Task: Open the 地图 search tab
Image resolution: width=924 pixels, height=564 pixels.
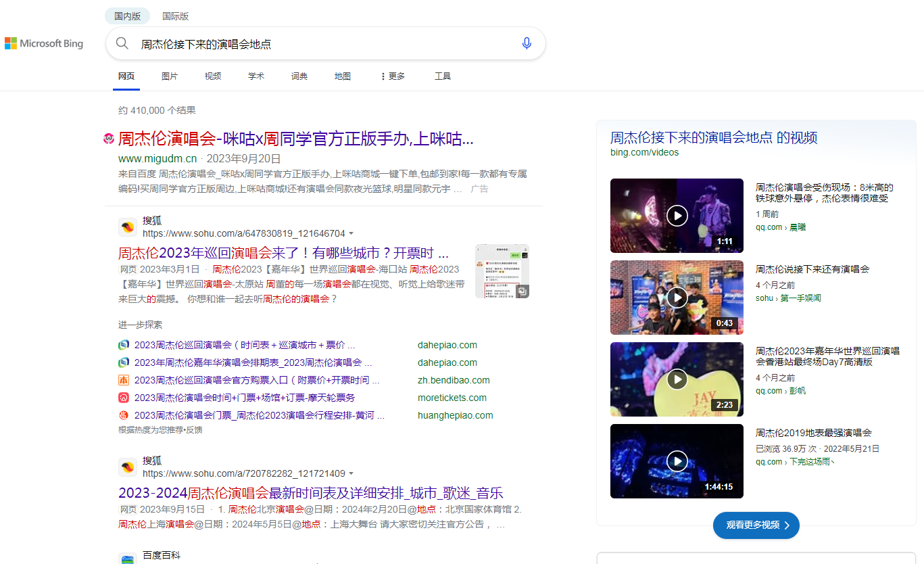Action: pyautogui.click(x=342, y=76)
